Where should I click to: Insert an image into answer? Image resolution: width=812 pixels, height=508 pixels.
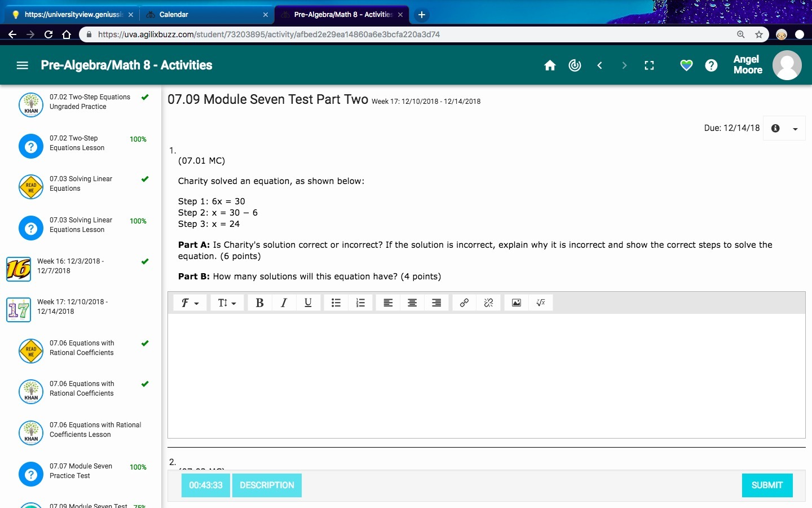[x=517, y=303]
